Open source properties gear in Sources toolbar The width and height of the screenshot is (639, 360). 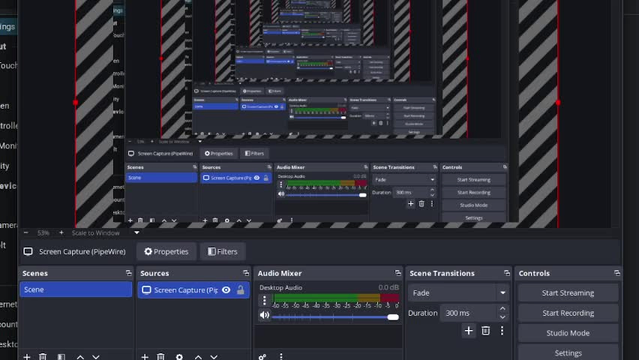(x=179, y=357)
